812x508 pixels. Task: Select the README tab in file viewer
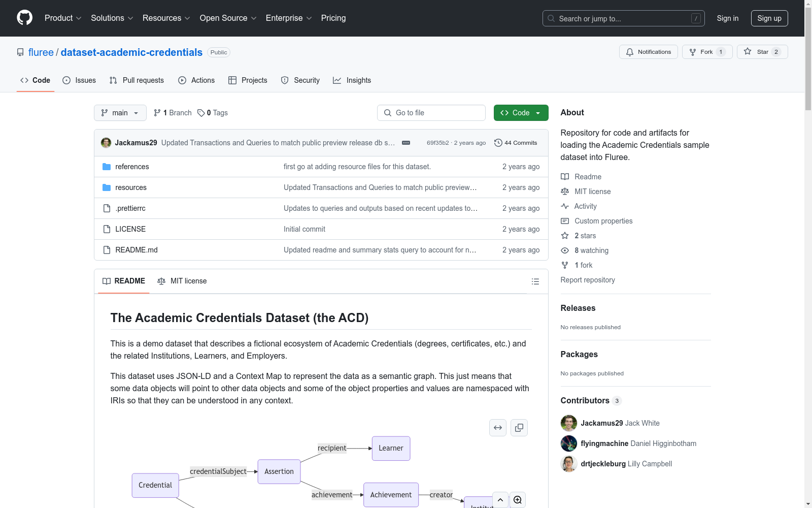click(x=124, y=281)
